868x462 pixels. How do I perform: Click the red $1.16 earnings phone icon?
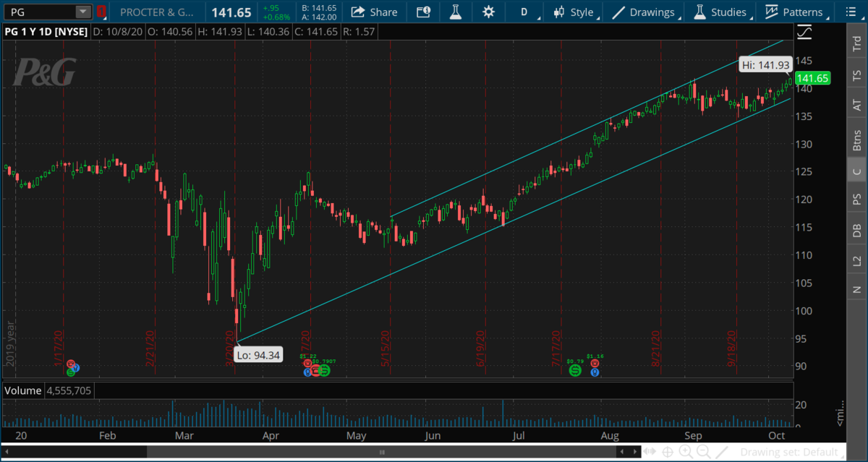coord(595,363)
